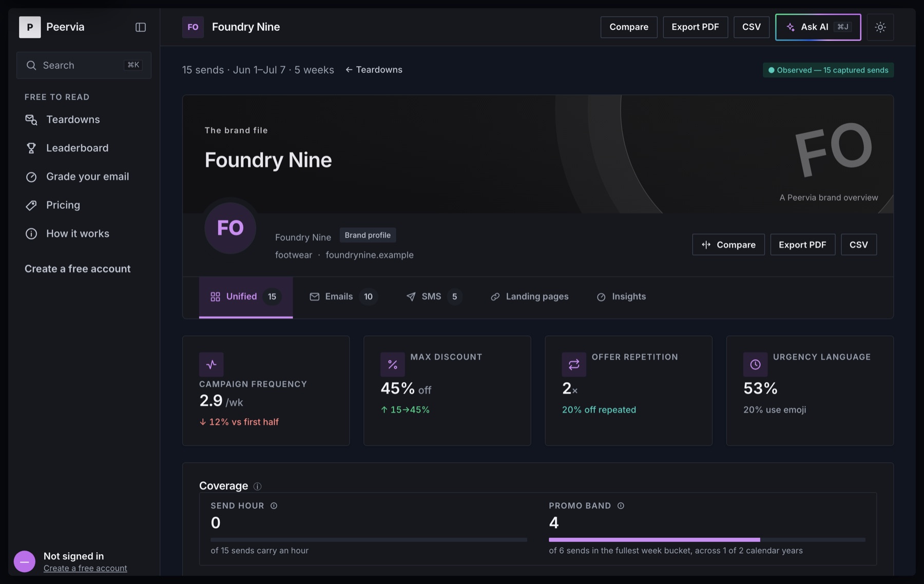Viewport: 924px width, 584px height.
Task: Click the top bar Compare button
Action: pyautogui.click(x=629, y=27)
